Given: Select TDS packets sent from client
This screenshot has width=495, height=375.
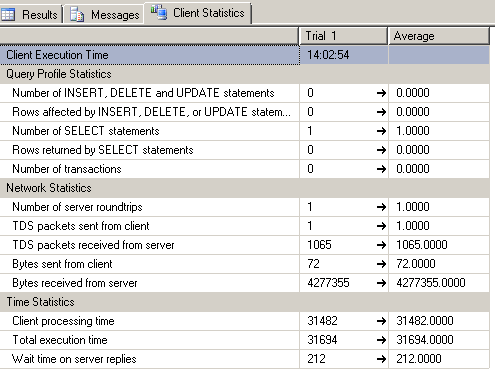Looking at the screenshot, I should [245, 226].
